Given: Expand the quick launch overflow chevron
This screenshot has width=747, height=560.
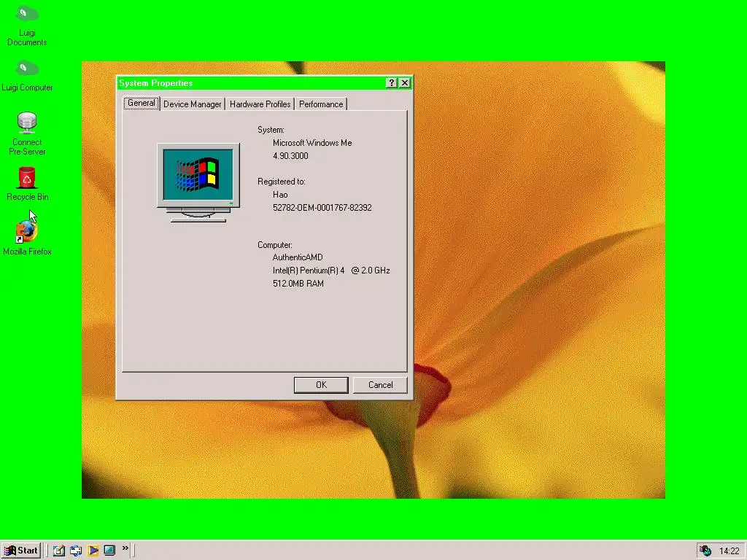Looking at the screenshot, I should click(x=125, y=548).
